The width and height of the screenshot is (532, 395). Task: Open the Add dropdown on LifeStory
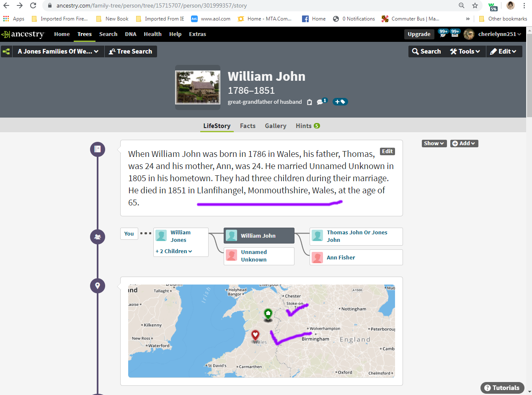(x=464, y=143)
